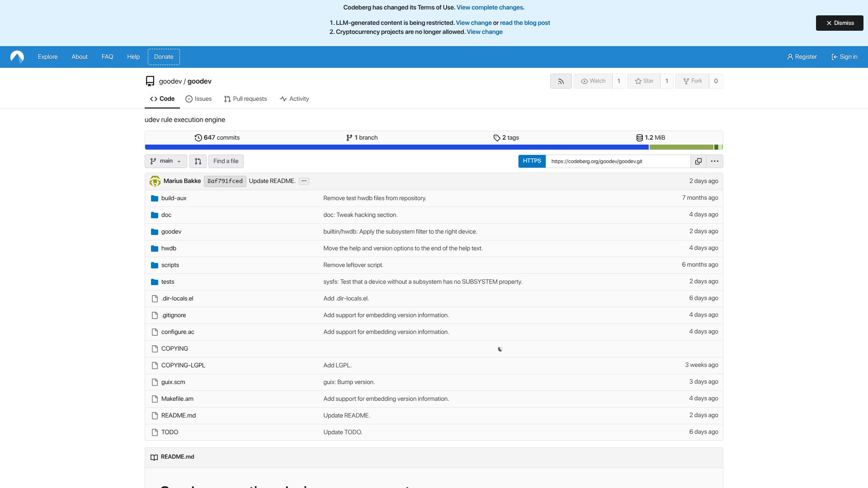The height and width of the screenshot is (488, 868).
Task: Open the configure.ac file
Action: (x=178, y=332)
